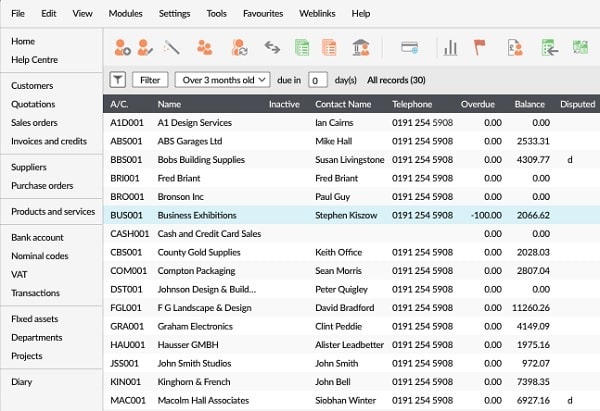
Task: Click the orange document list icon
Action: (329, 48)
